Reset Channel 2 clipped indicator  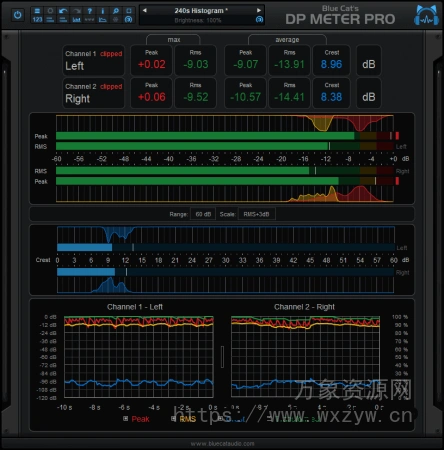tap(111, 87)
